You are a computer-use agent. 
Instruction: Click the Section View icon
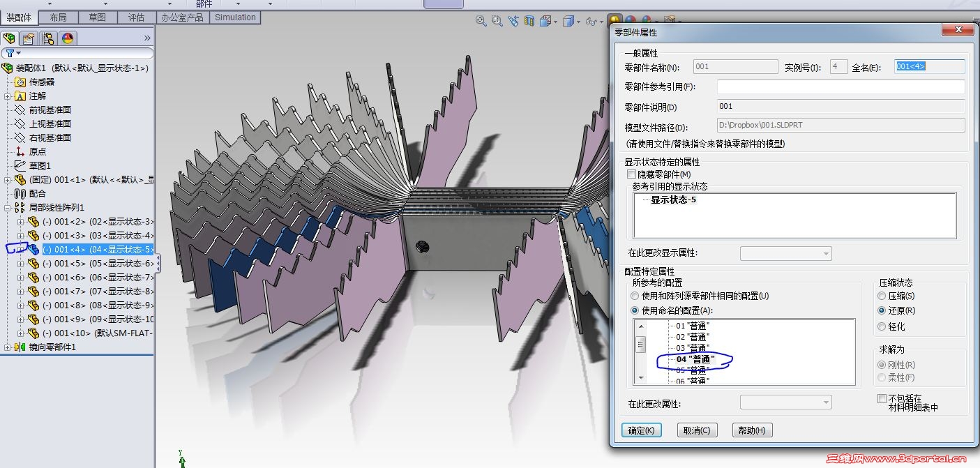pyautogui.click(x=529, y=22)
